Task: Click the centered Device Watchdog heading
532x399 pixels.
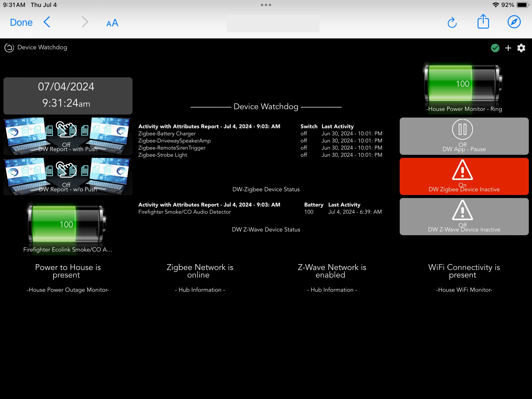Action: tap(266, 106)
